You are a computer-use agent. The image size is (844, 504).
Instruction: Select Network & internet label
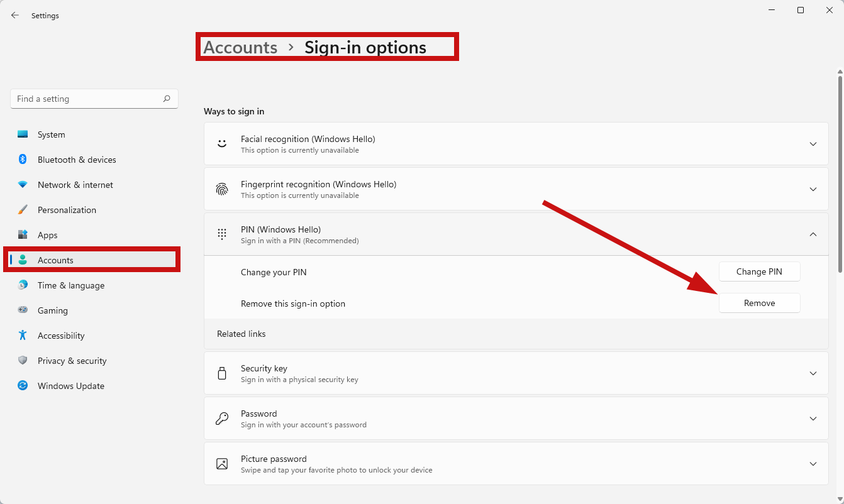(x=75, y=185)
